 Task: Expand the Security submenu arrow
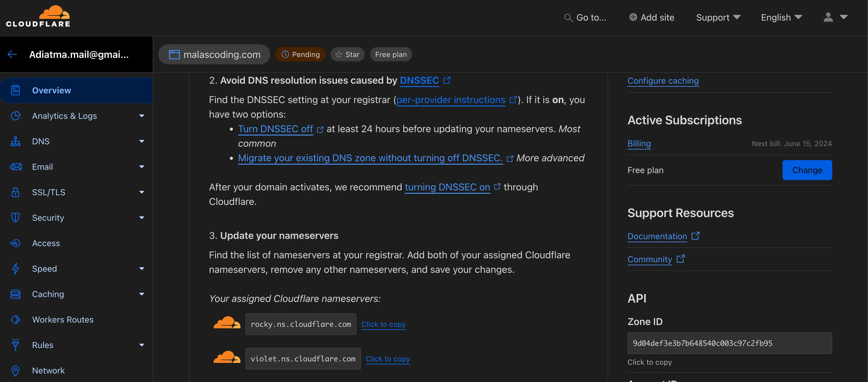click(x=142, y=217)
